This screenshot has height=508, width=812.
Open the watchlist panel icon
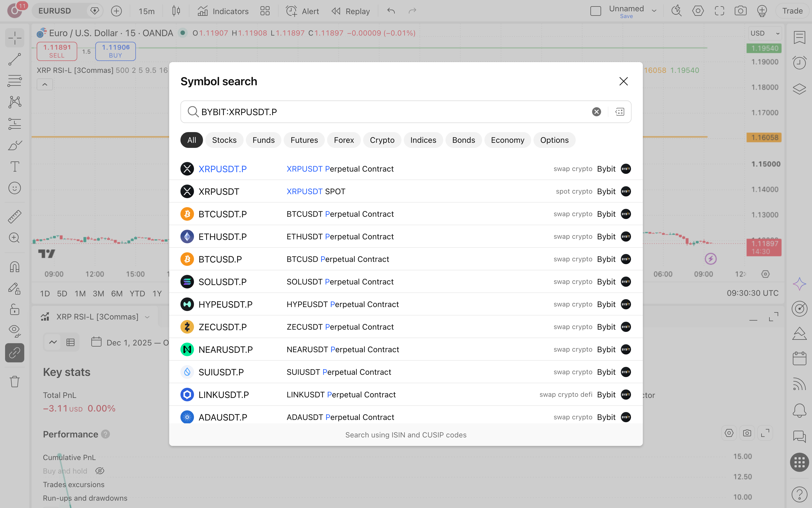coord(799,38)
